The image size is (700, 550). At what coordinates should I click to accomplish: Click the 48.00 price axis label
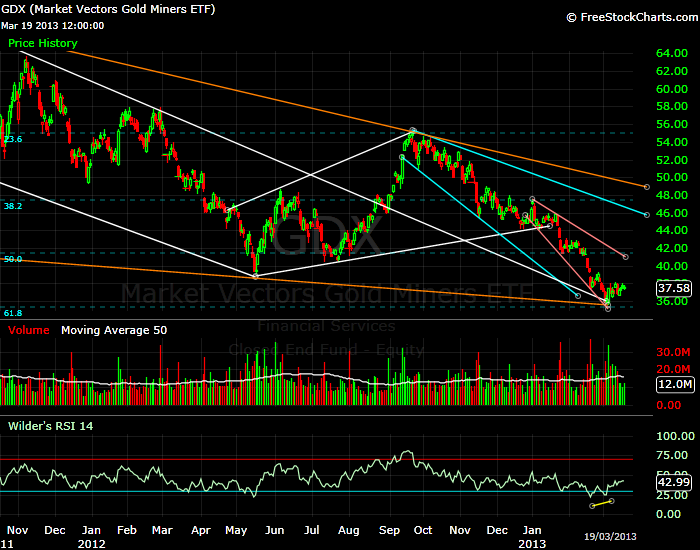click(x=672, y=195)
